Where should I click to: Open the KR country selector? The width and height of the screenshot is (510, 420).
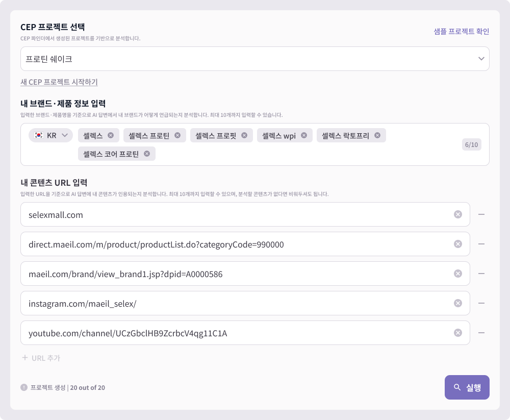pyautogui.click(x=50, y=135)
